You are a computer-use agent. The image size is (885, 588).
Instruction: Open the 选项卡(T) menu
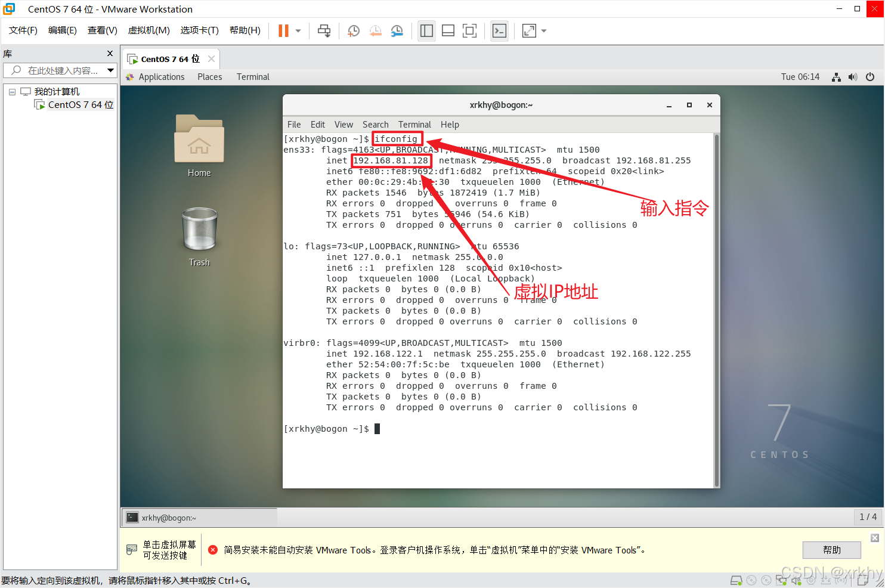pyautogui.click(x=200, y=30)
